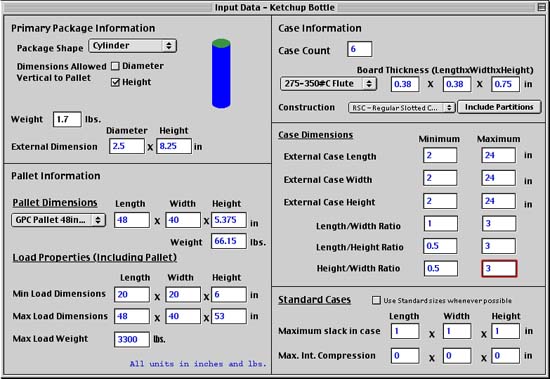550x379 pixels.
Task: Click the window collapse box in title bar
Action: pos(542,7)
